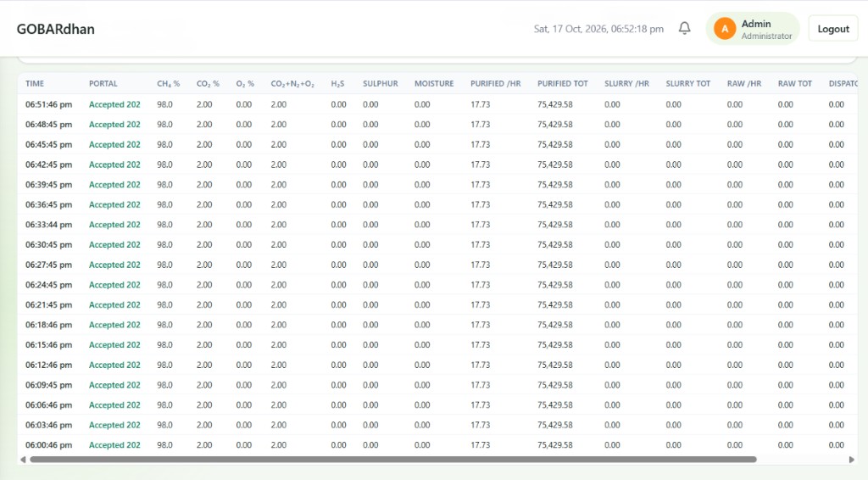
Task: Select the 06:24:45 pm time cell
Action: [x=48, y=285]
